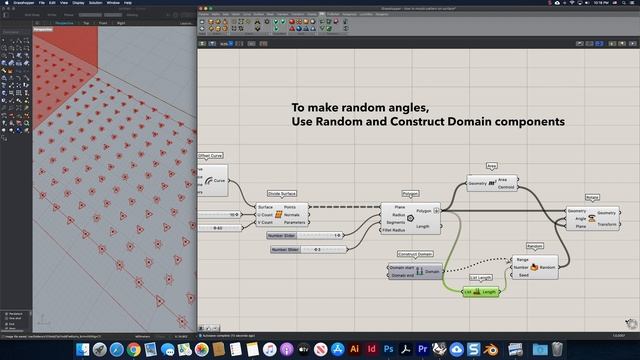Image resolution: width=640 pixels, height=360 pixels.
Task: Open Rhino from the Dock
Action: tap(440, 349)
